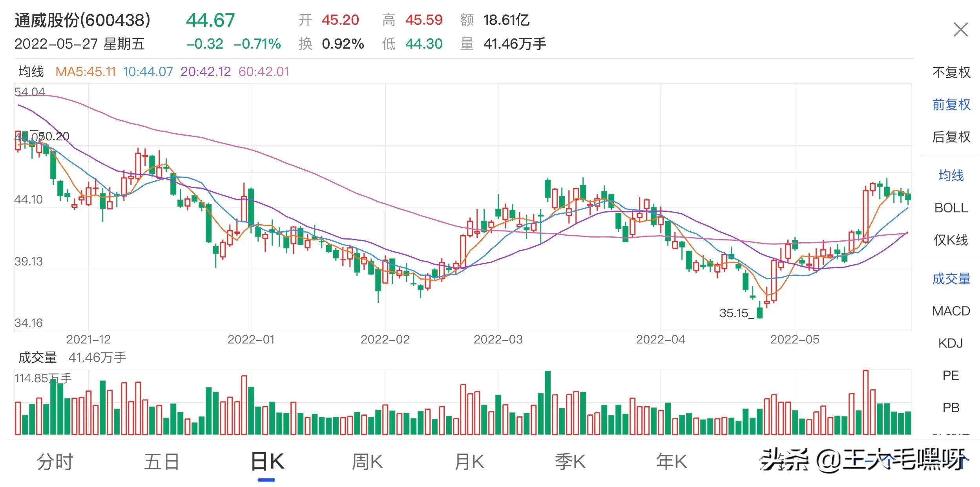Select PE indicator in sidebar
This screenshot has height=487, width=980.
[951, 376]
